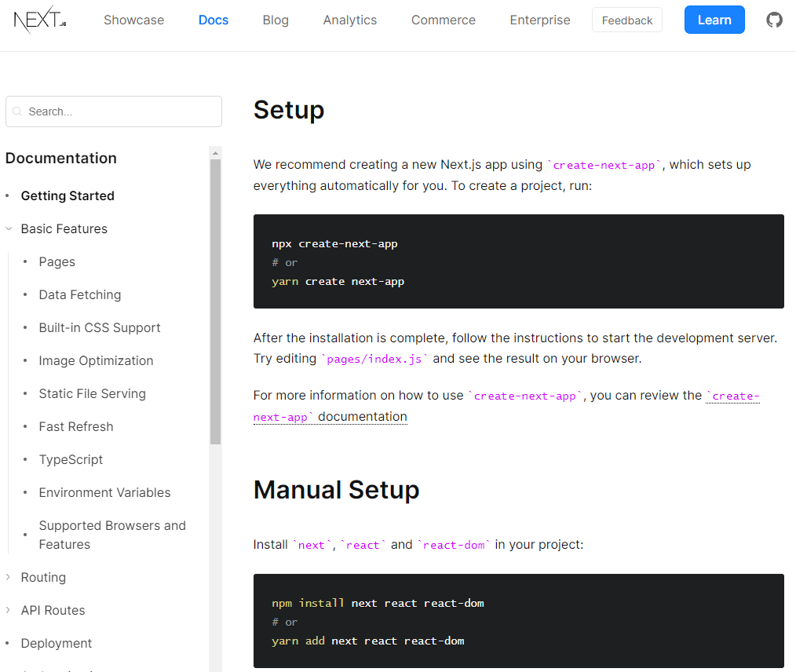Image resolution: width=796 pixels, height=672 pixels.
Task: Open the Commerce nav item
Action: (x=444, y=20)
